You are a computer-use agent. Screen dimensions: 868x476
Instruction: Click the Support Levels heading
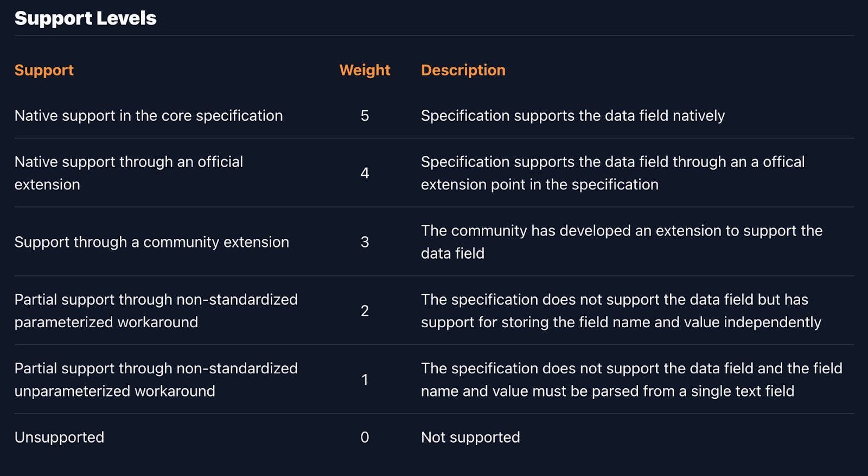point(86,18)
